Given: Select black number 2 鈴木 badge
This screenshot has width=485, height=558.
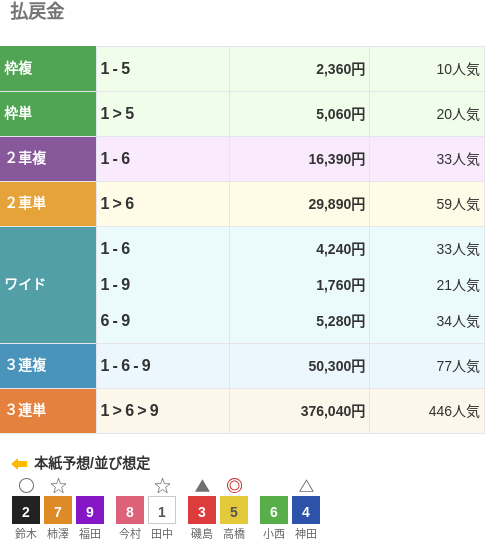Looking at the screenshot, I should 26,510.
